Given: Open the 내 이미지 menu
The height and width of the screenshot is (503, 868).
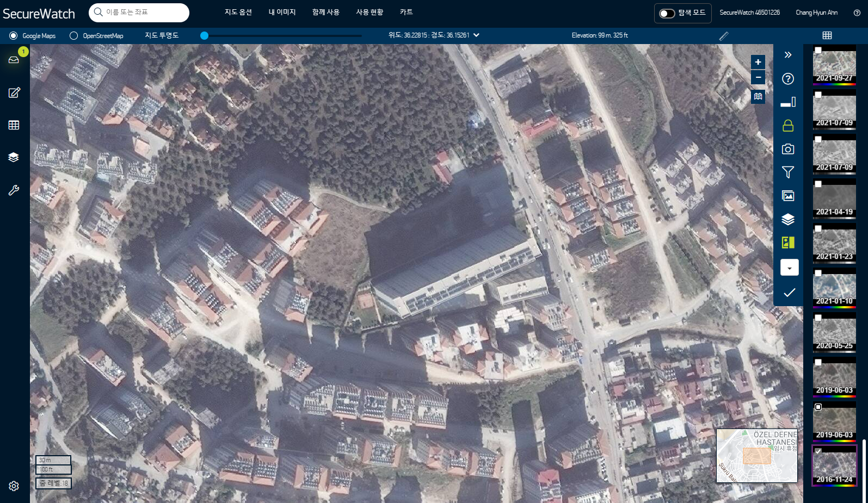Looking at the screenshot, I should click(x=282, y=12).
